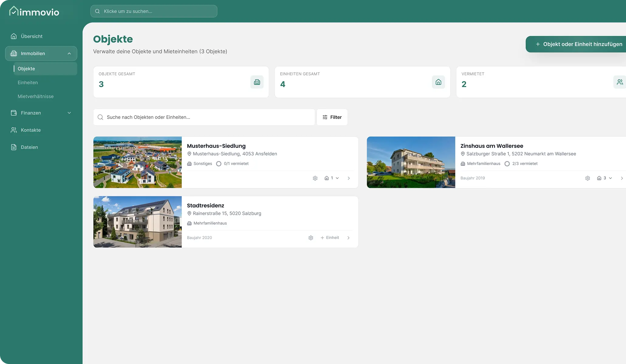Add Einheit to Stadtresidenz
626x364 pixels.
tap(330, 238)
